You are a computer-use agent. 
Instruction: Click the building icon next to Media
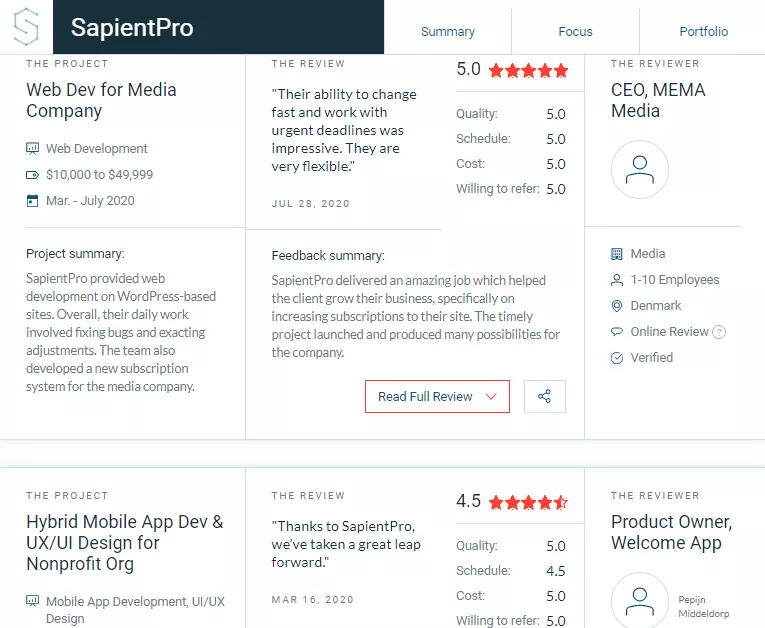click(x=617, y=254)
